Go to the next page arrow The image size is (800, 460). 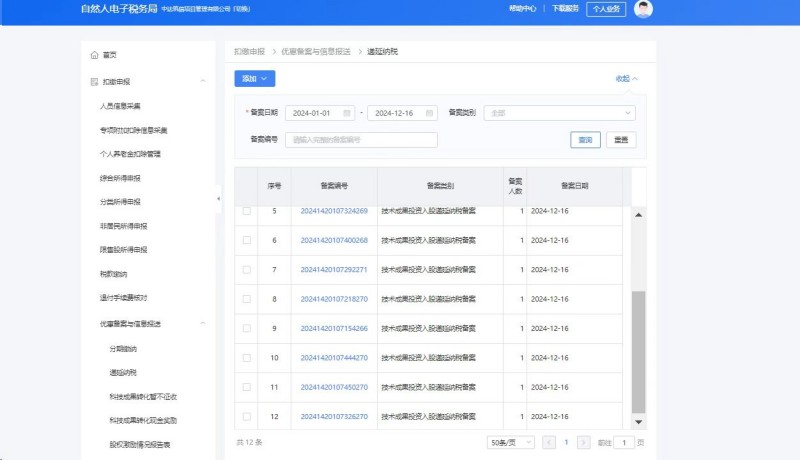pos(585,442)
